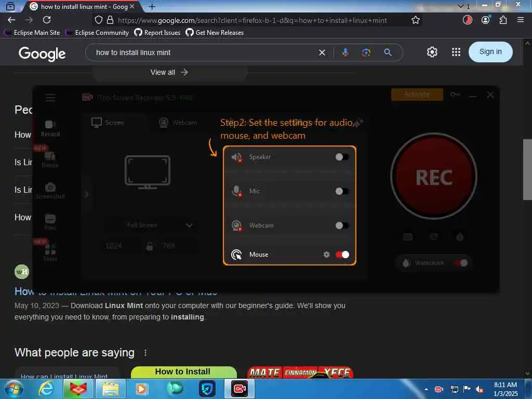The width and height of the screenshot is (532, 399).
Task: Select the how to install linux mint tab
Action: pyautogui.click(x=83, y=6)
